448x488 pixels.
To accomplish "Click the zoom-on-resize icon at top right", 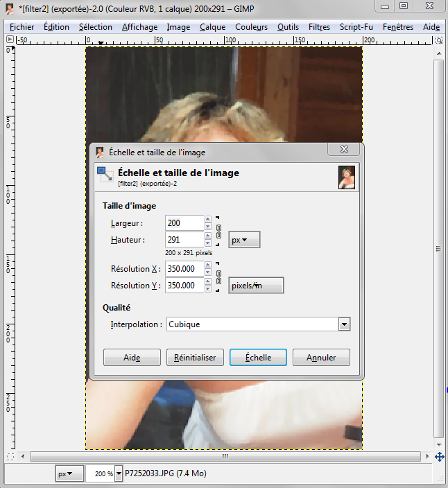I will (x=439, y=40).
